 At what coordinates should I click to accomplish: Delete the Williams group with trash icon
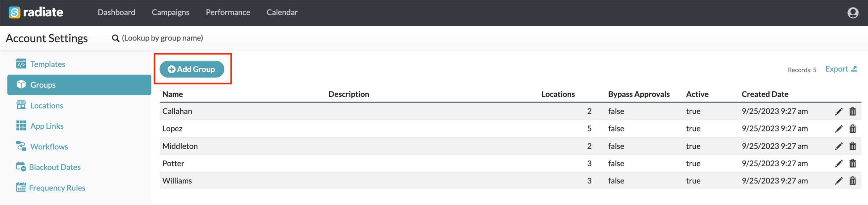click(x=853, y=181)
